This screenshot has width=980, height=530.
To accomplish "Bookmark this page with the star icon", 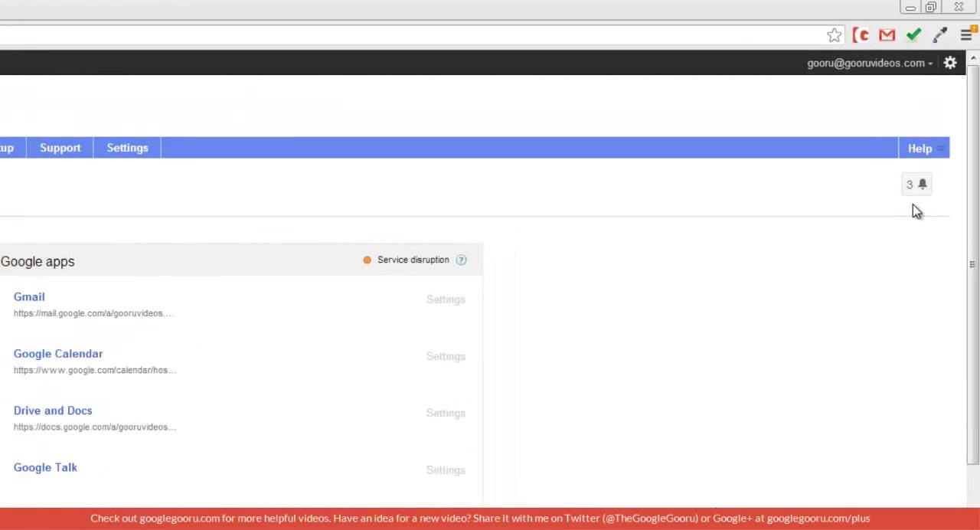I will point(834,35).
